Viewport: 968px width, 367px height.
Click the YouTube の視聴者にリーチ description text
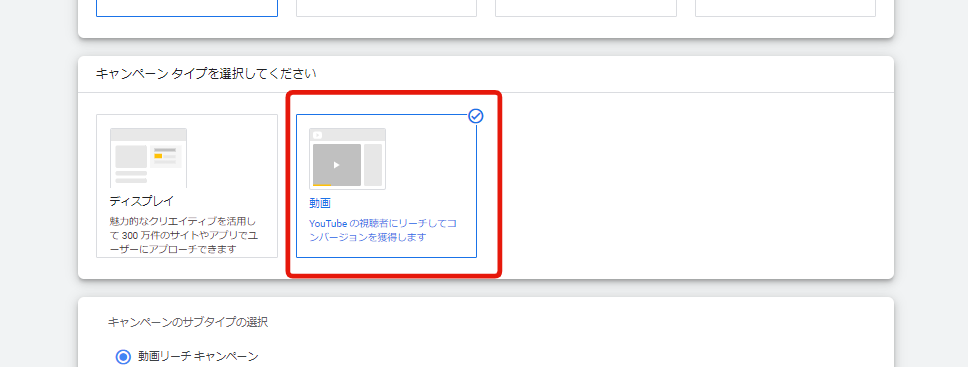[383, 229]
